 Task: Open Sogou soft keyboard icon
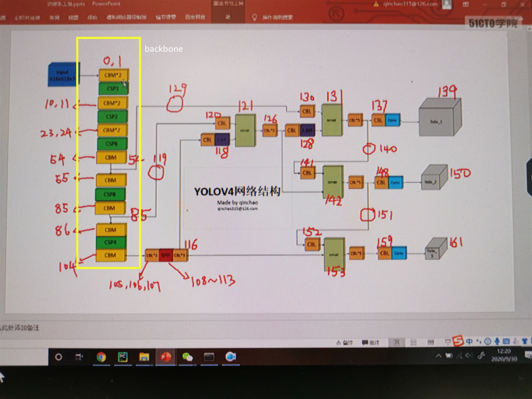point(506,341)
